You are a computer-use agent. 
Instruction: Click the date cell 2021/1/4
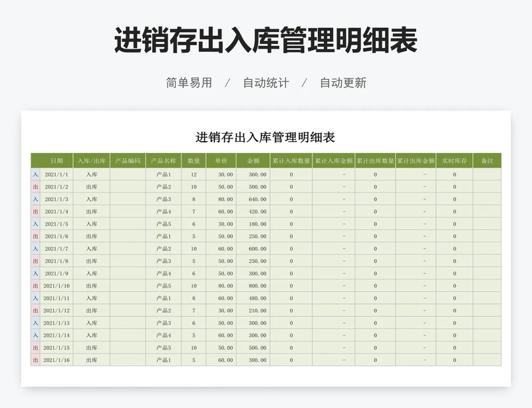pos(57,212)
